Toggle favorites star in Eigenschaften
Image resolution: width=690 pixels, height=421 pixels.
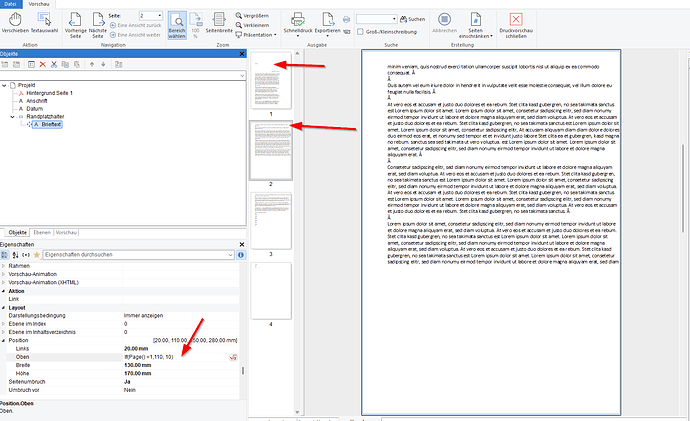(x=37, y=255)
